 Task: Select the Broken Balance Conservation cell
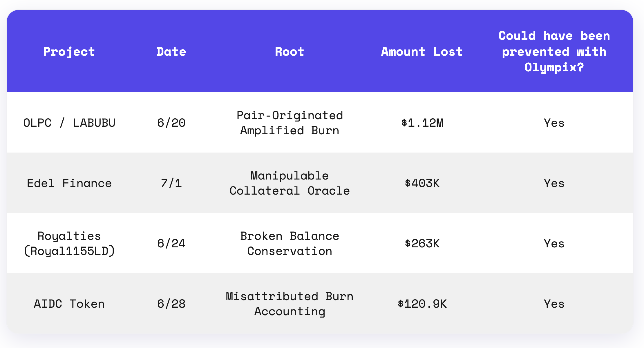click(290, 244)
